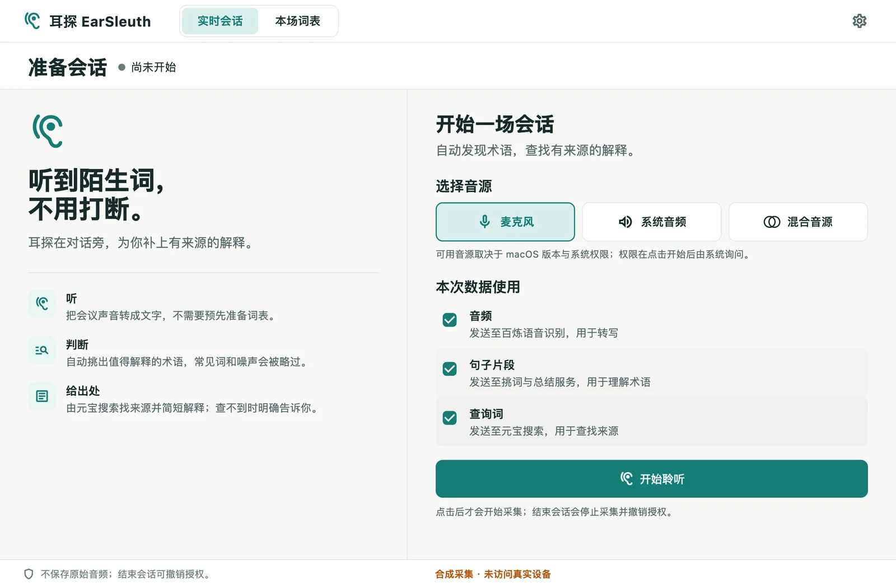The width and height of the screenshot is (896, 588).
Task: Uncheck the 音频 data usage checkbox
Action: point(450,320)
